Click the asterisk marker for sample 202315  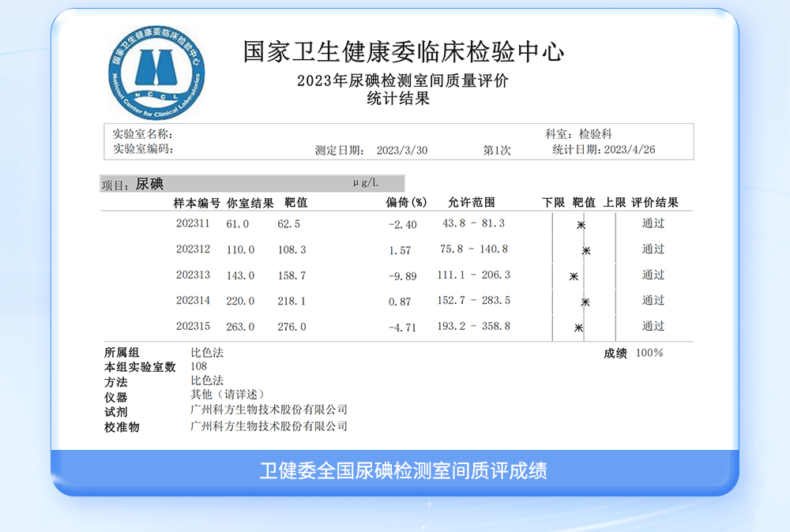tap(578, 328)
